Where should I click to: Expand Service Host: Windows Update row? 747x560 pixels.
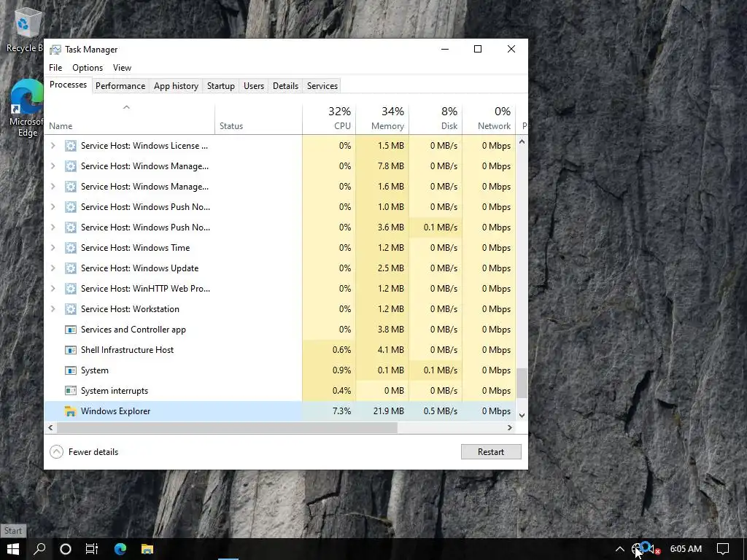[53, 268]
